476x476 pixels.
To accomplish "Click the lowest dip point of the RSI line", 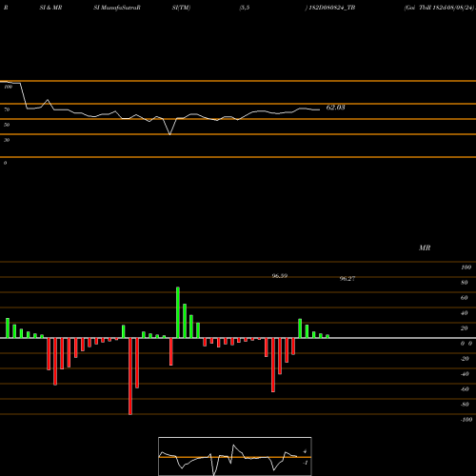I will coord(169,134).
